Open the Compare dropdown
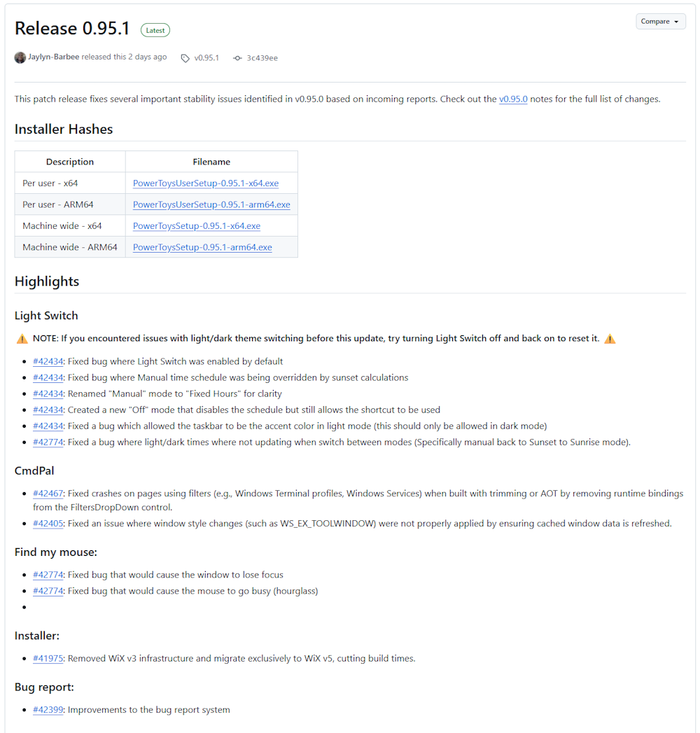 click(660, 22)
